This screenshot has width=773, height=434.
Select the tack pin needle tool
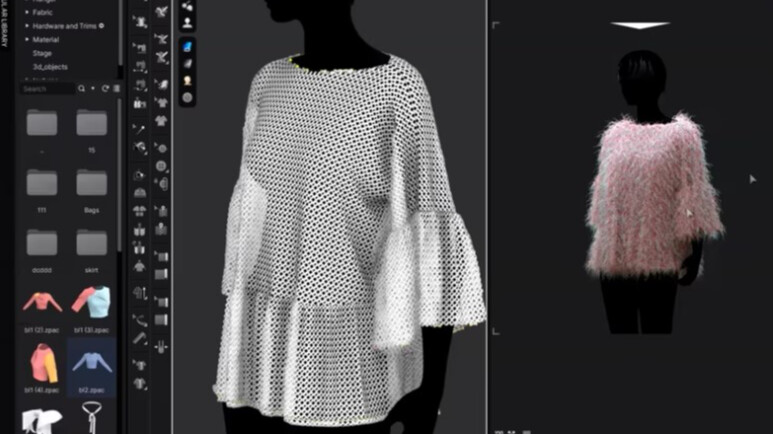click(139, 128)
